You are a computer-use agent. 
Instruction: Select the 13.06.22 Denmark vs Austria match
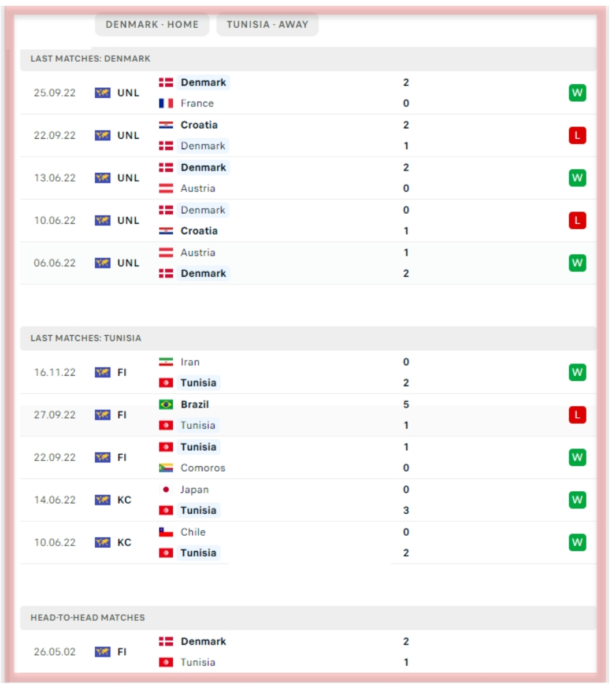pyautogui.click(x=289, y=178)
